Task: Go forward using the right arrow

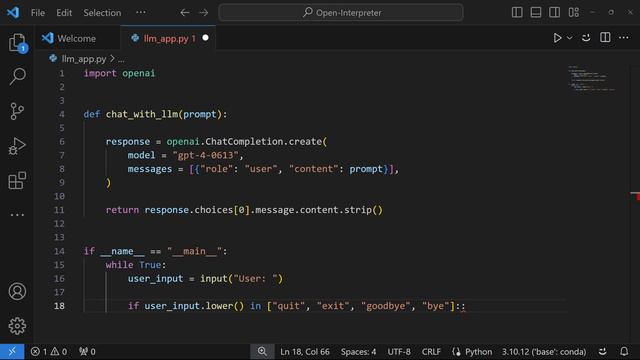Action: [204, 13]
